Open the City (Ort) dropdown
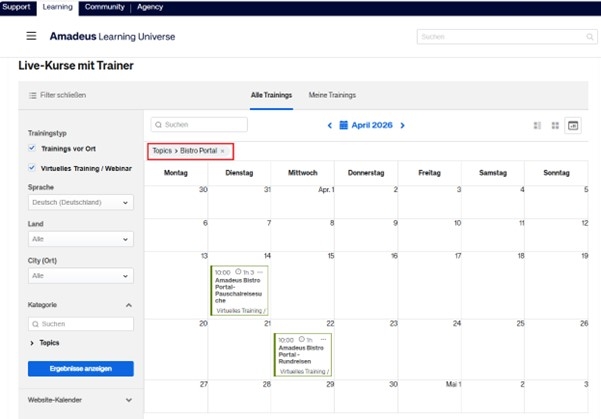Image resolution: width=601 pixels, height=419 pixels. pos(81,275)
